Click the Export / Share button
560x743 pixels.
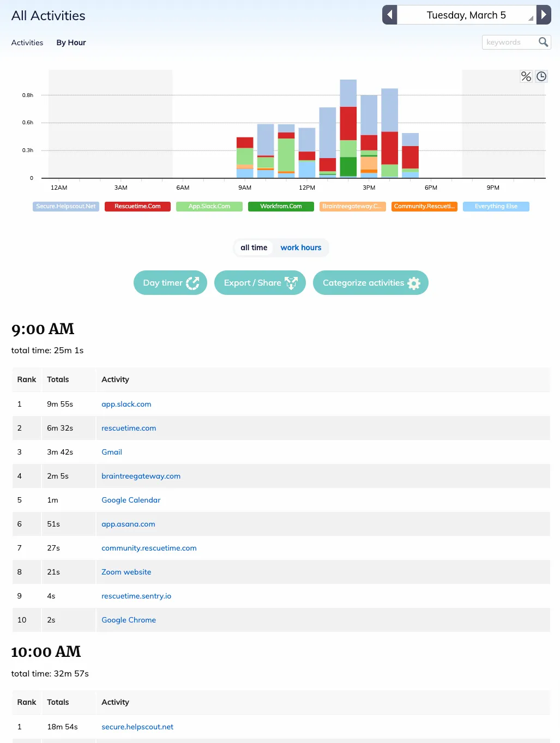click(x=260, y=283)
